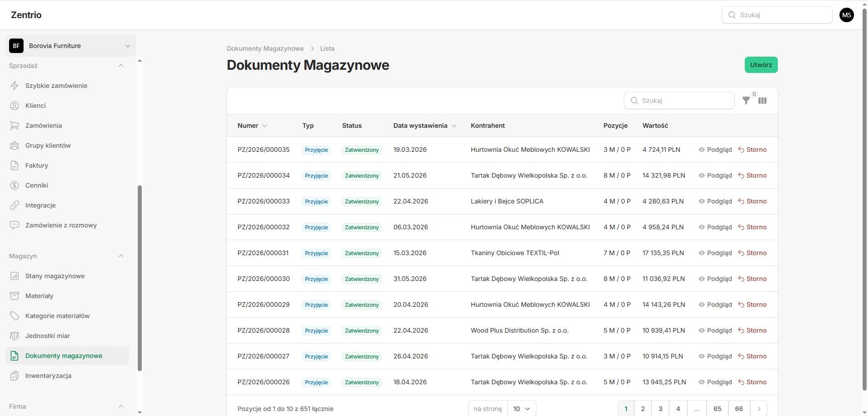Click the Zamówienie z rozmowy chat icon
The width and height of the screenshot is (868, 416).
[14, 225]
